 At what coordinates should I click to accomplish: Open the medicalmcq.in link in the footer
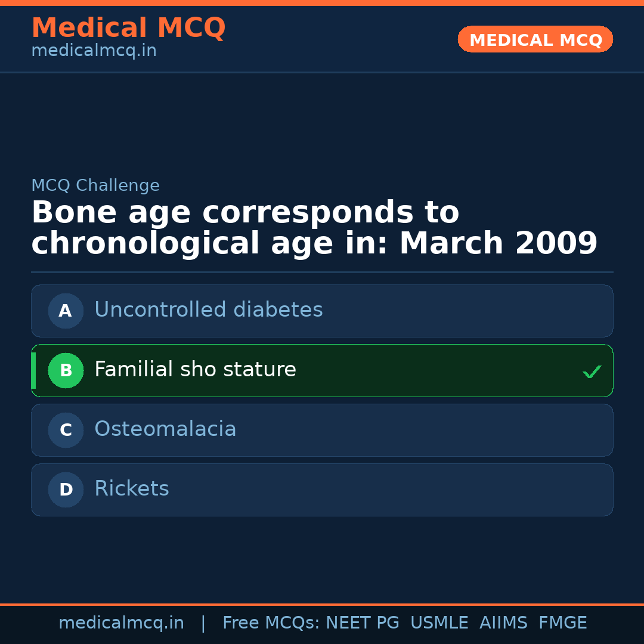point(121,623)
